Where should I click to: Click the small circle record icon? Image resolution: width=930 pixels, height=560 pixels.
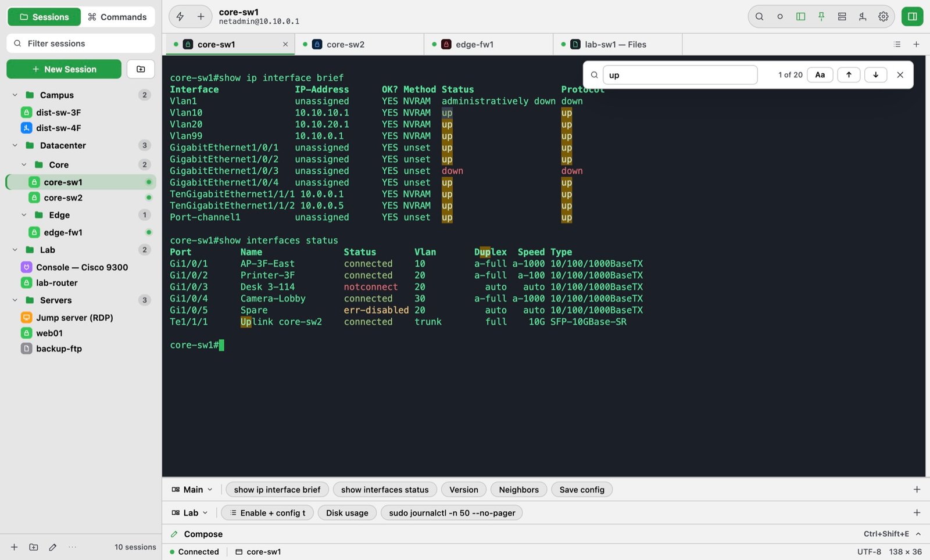click(780, 17)
